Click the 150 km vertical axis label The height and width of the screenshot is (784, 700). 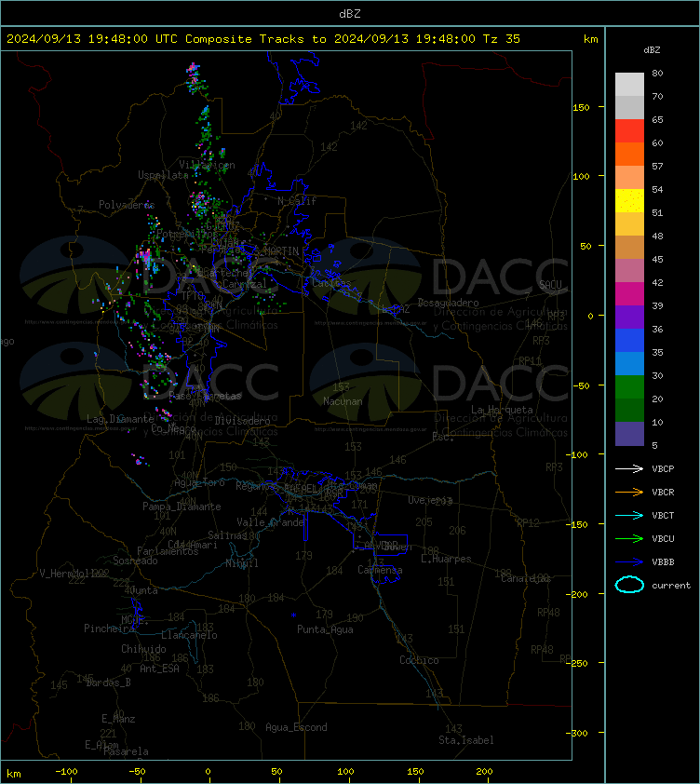[581, 107]
